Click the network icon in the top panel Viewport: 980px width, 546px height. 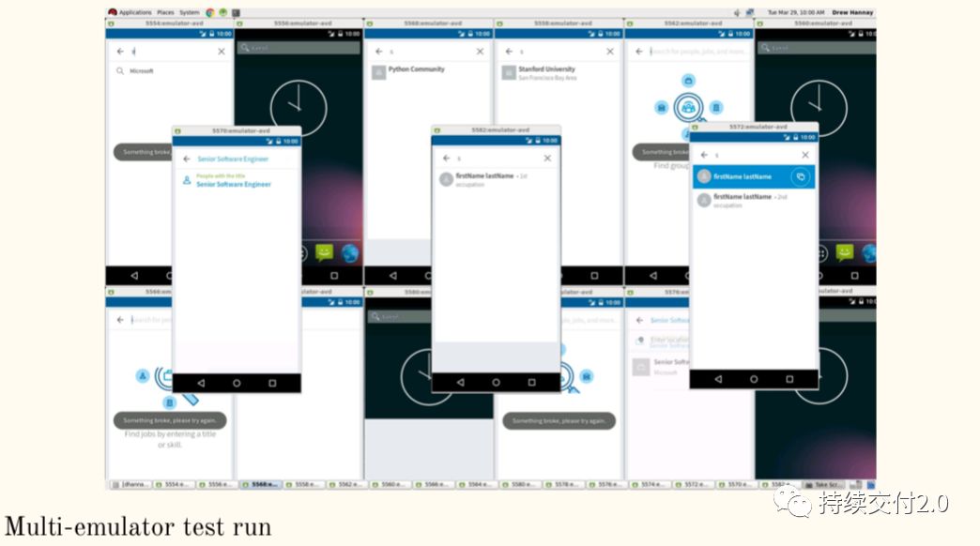click(x=749, y=12)
